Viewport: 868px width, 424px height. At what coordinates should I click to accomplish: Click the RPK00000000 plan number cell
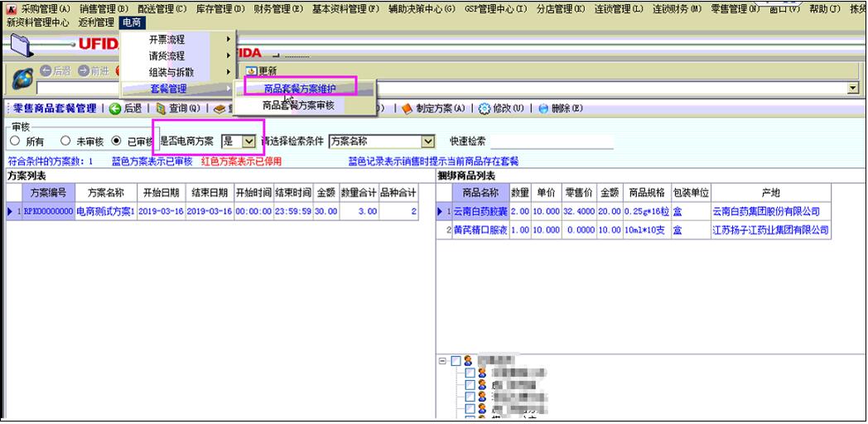click(48, 211)
